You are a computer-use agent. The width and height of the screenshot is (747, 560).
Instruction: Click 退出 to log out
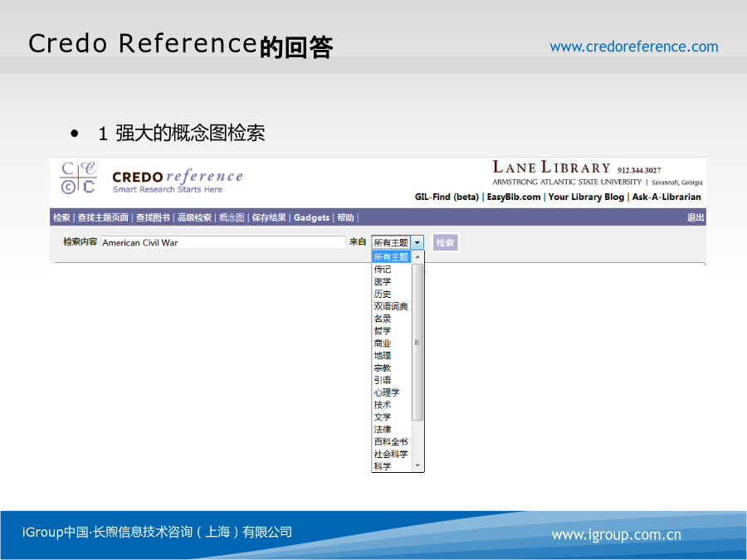[x=695, y=217]
